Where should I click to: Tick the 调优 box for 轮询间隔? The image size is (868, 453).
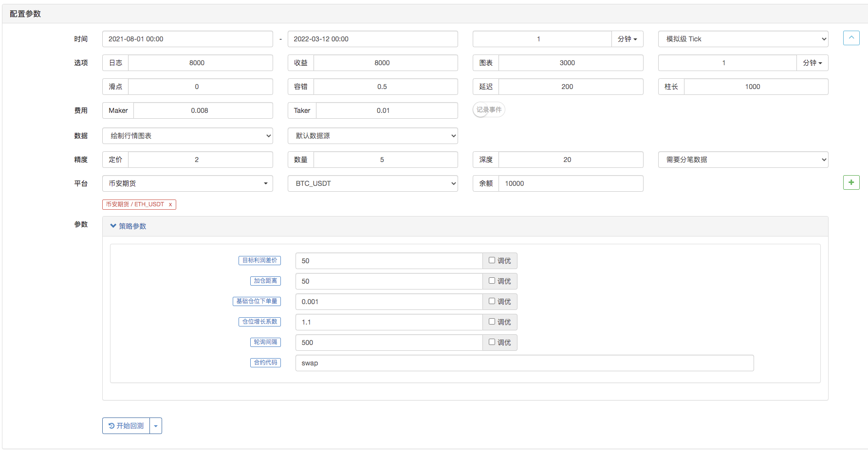click(x=492, y=342)
